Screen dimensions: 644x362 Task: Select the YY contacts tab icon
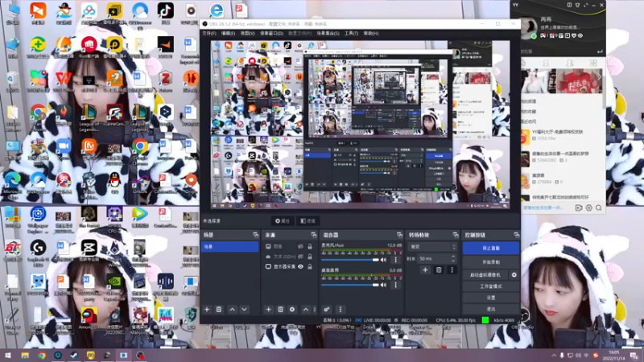(546, 63)
